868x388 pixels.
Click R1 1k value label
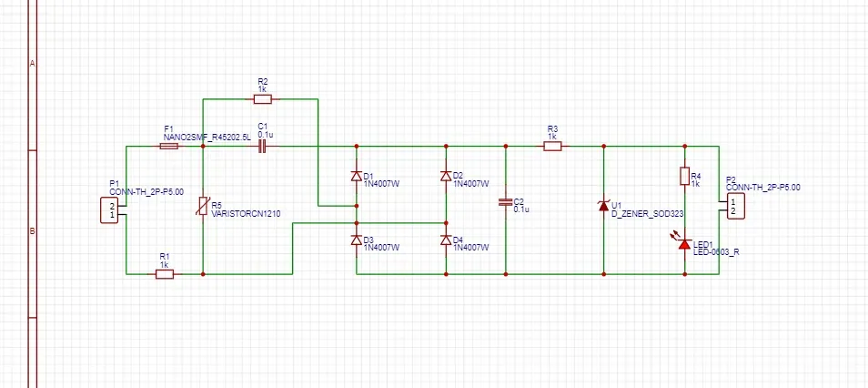165,265
